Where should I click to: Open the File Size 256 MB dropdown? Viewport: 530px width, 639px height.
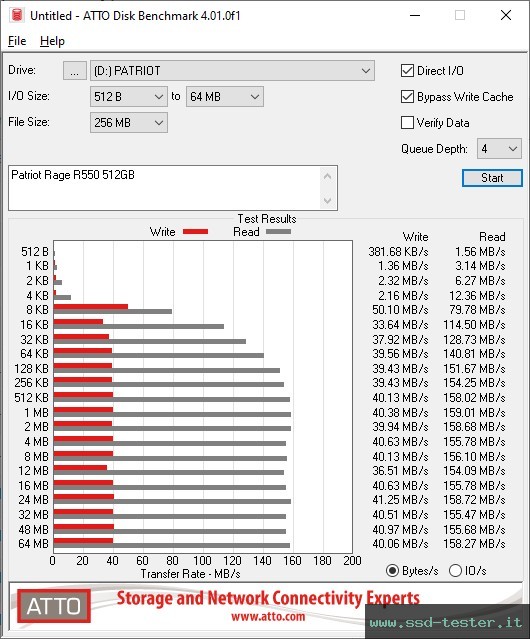(x=129, y=123)
